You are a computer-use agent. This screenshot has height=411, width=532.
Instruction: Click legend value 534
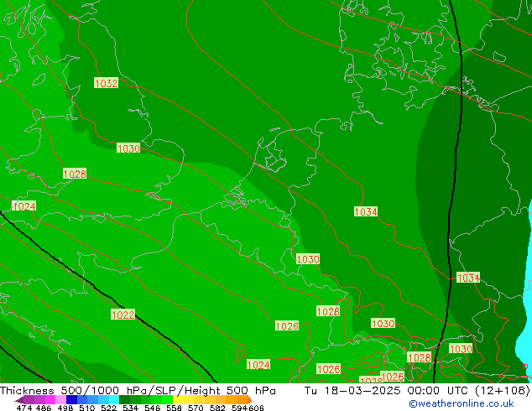(x=130, y=408)
